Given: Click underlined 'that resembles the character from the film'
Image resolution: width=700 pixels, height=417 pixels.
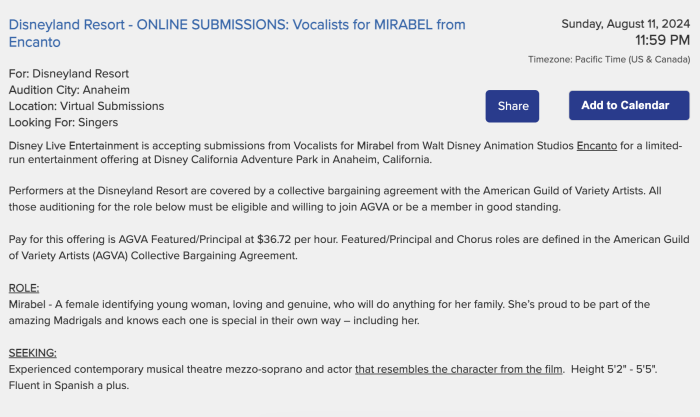Looking at the screenshot, I should pos(459,369).
